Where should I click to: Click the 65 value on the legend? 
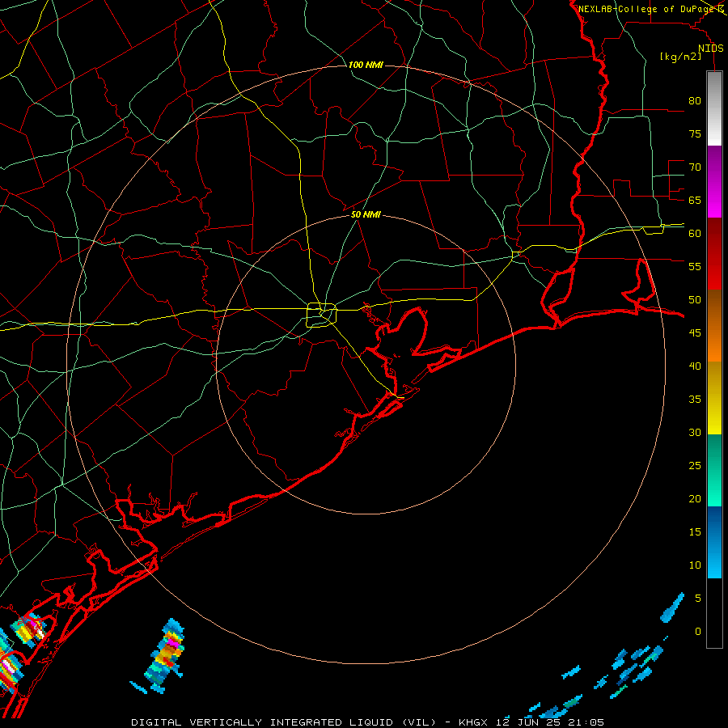695,200
